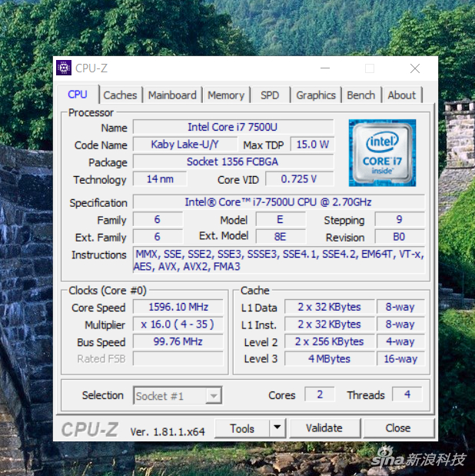Show the About tab
This screenshot has height=476, width=475.
[x=401, y=95]
